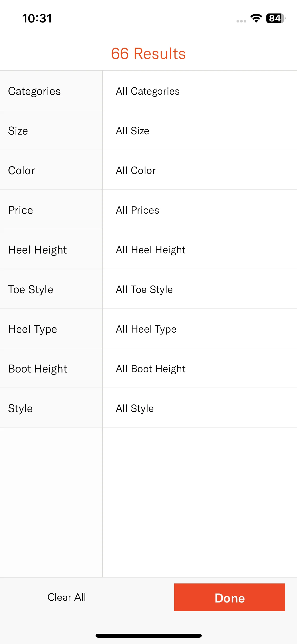Click the Clear All button
The height and width of the screenshot is (644, 297).
[x=67, y=597]
